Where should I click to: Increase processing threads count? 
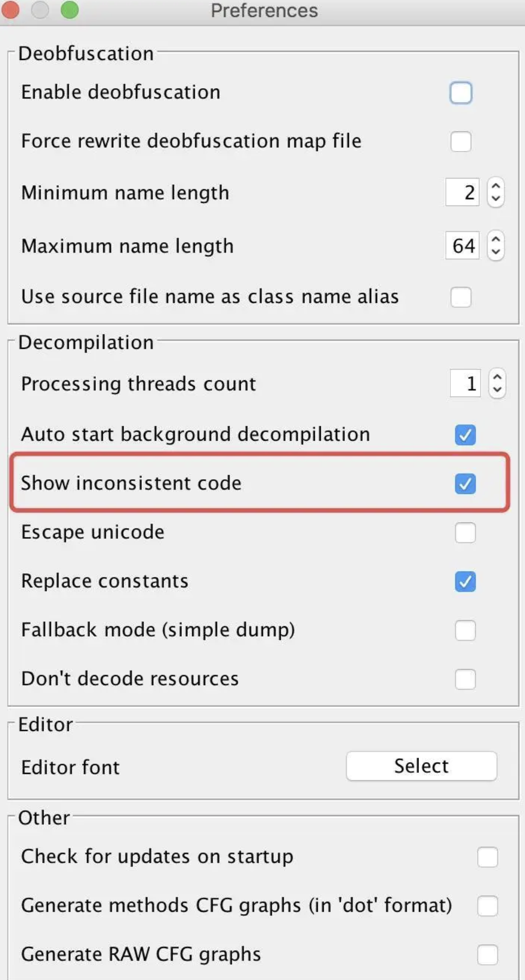pyautogui.click(x=496, y=378)
